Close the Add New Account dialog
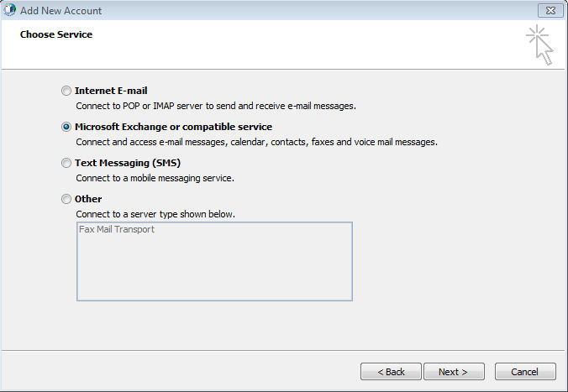Screen dimensions: 568x392 (549, 10)
